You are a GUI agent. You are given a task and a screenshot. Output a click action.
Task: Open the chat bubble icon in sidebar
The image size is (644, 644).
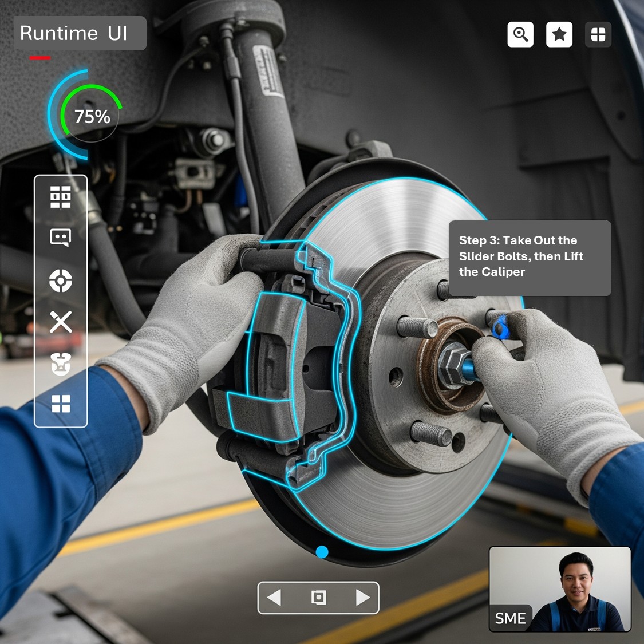pyautogui.click(x=61, y=237)
